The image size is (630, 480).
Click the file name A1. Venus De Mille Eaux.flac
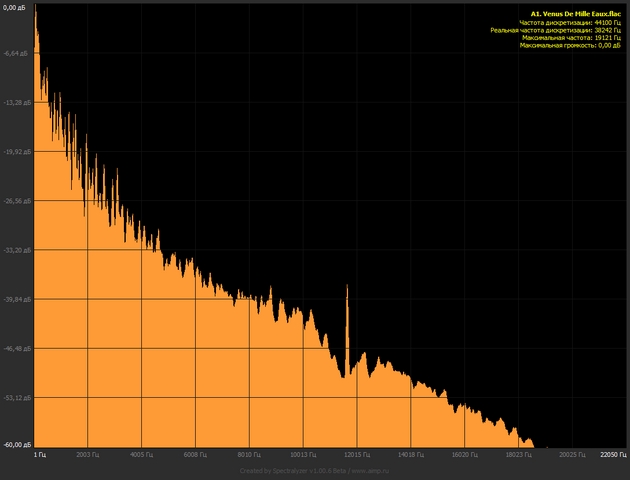point(577,13)
